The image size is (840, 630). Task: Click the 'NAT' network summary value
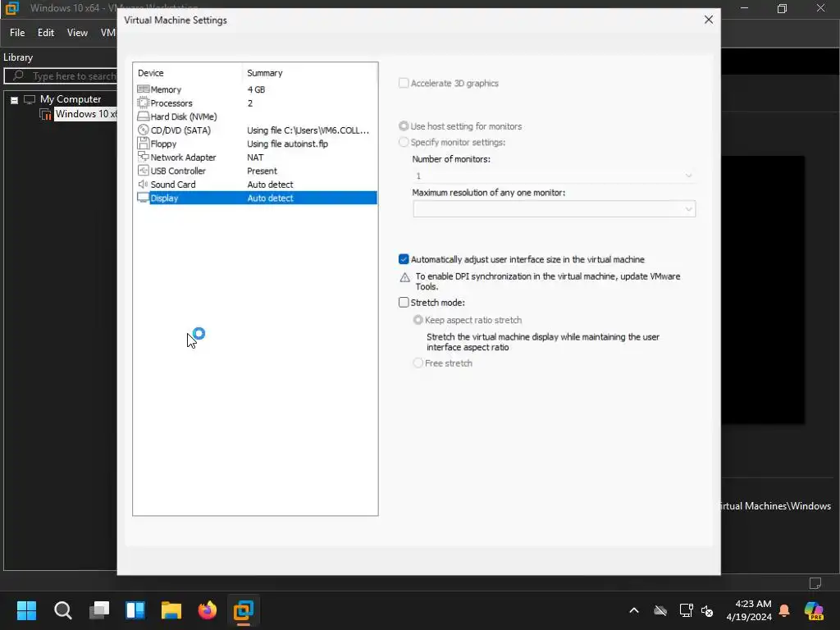click(255, 157)
